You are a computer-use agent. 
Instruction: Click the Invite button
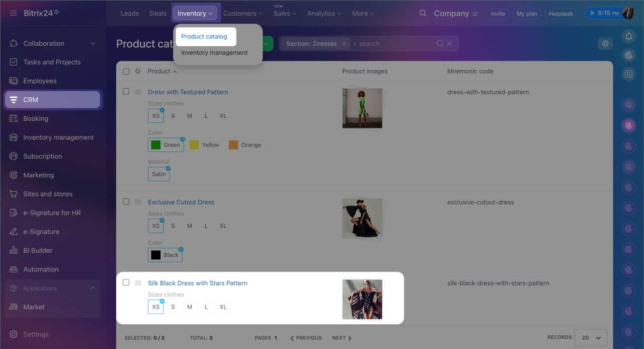[x=498, y=14]
